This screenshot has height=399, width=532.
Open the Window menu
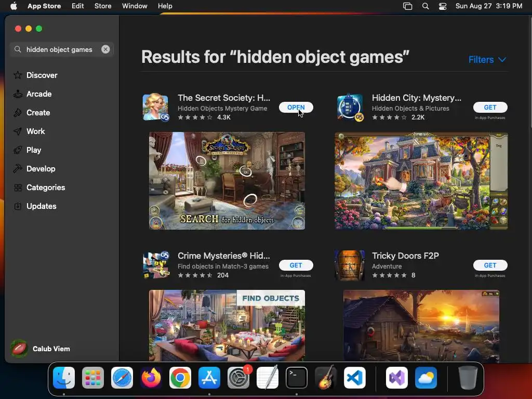coord(135,6)
